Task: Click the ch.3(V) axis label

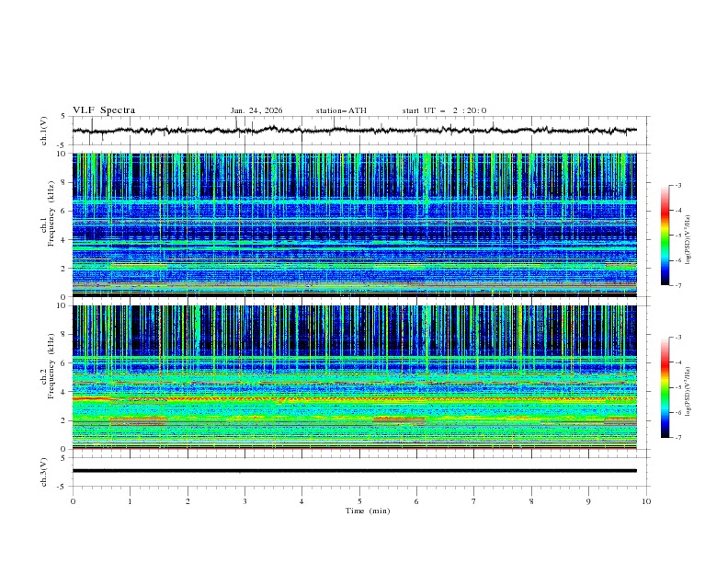Action: 45,471
